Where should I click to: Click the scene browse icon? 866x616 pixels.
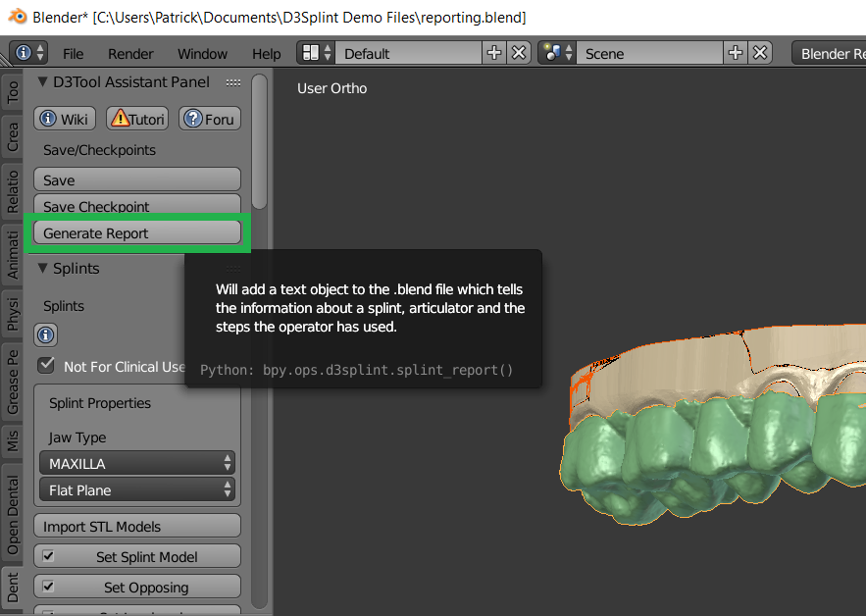(x=557, y=53)
